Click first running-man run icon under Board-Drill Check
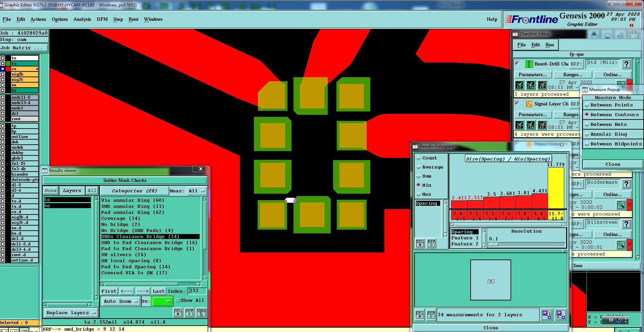Viewport: 644px width, 332px height. [x=519, y=85]
